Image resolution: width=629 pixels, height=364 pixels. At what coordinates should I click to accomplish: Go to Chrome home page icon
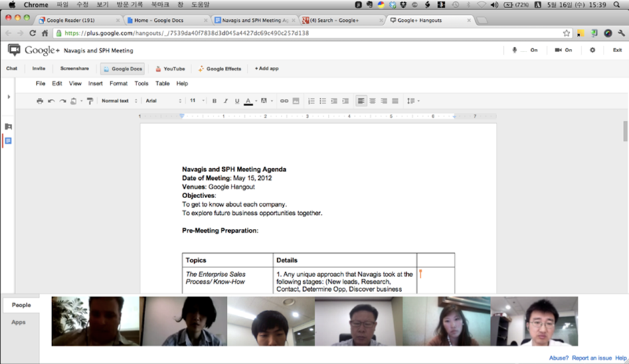[45, 33]
